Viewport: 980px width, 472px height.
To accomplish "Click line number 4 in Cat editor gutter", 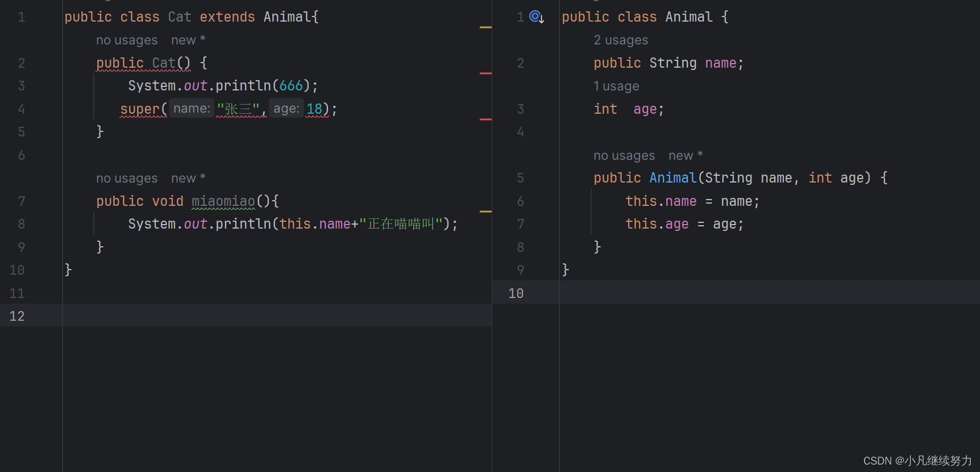I will pos(21,109).
